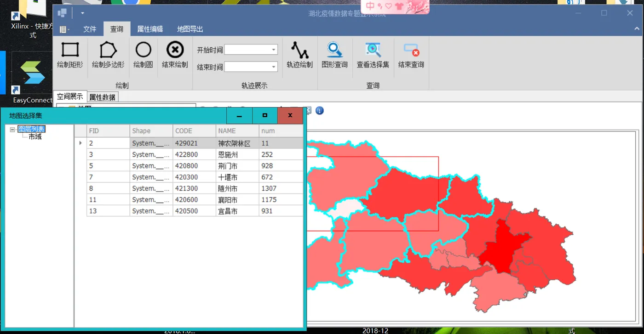Click the blue info icon on map toolbar
Image resolution: width=644 pixels, height=334 pixels.
pyautogui.click(x=320, y=110)
